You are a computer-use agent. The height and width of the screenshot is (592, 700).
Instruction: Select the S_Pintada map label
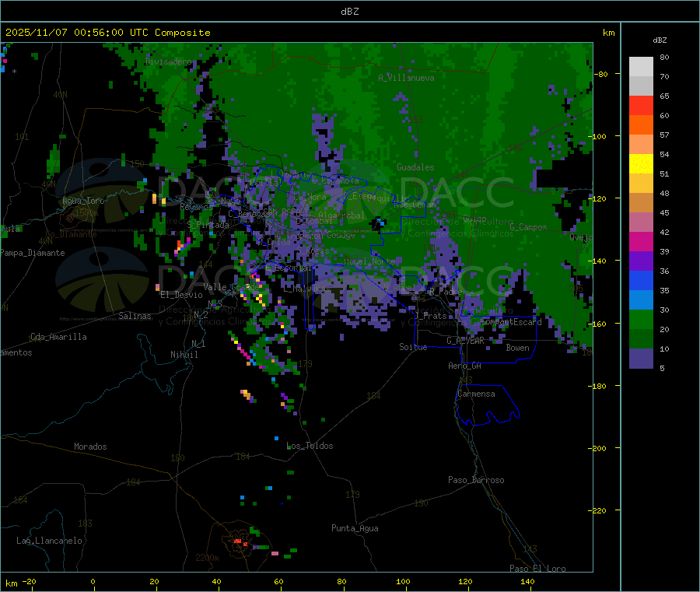[x=208, y=225]
